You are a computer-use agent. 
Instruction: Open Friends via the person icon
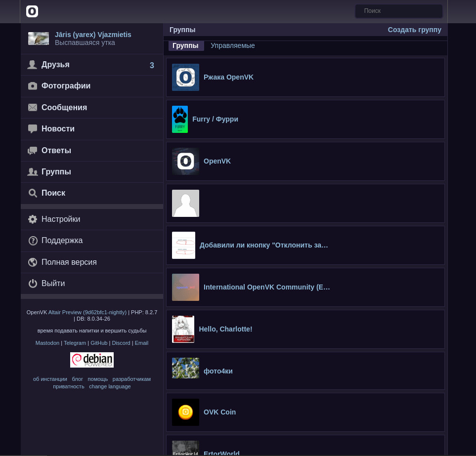(33, 65)
